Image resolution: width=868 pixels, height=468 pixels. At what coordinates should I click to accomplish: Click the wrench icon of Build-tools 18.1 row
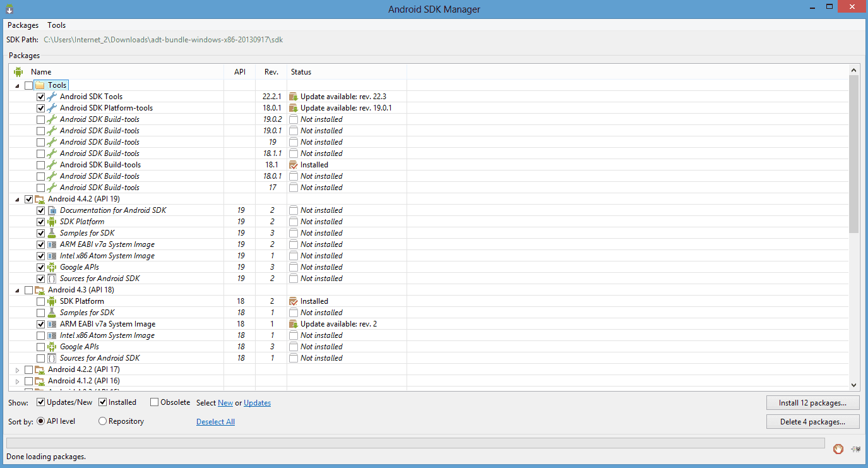click(x=52, y=165)
